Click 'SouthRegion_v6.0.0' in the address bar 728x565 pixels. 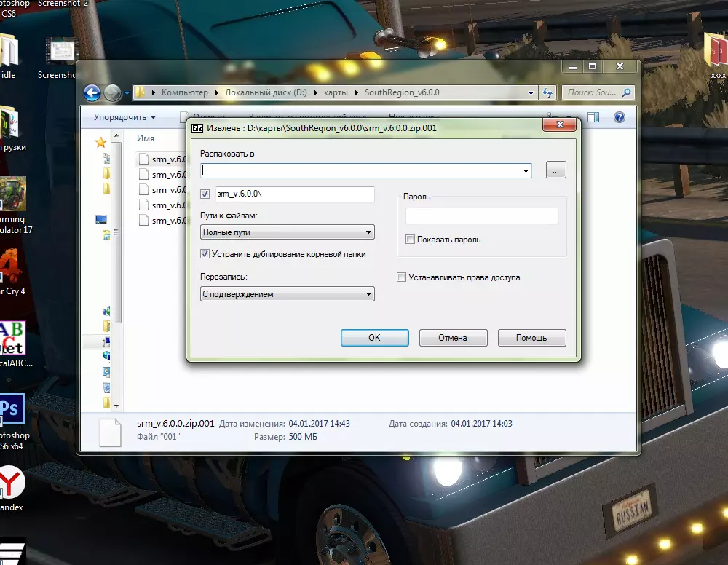[x=402, y=92]
